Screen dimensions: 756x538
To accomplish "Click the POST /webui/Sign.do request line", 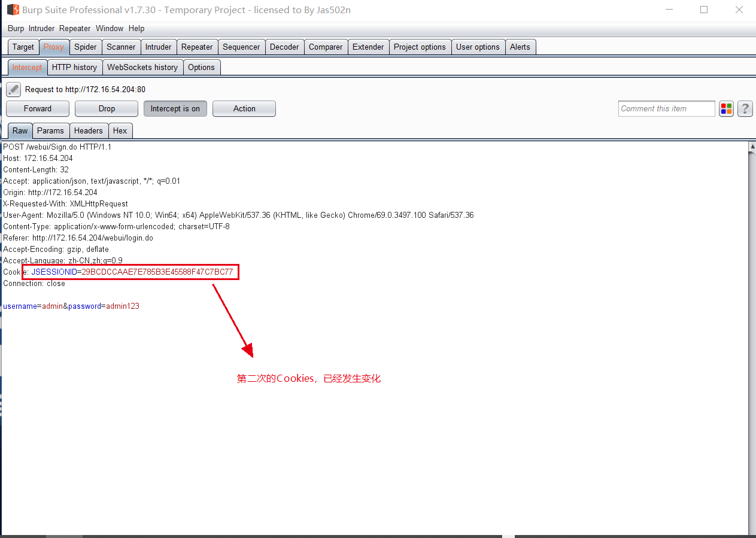I will point(57,147).
